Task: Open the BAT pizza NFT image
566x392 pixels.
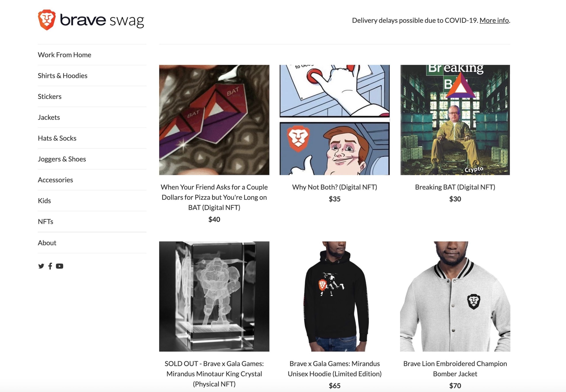Action: tap(214, 120)
